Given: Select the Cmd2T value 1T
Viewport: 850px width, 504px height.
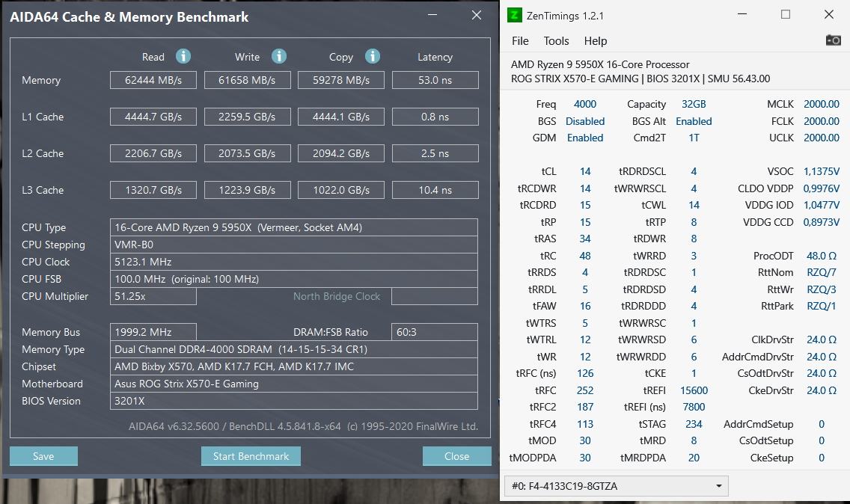Looking at the screenshot, I should coord(694,138).
